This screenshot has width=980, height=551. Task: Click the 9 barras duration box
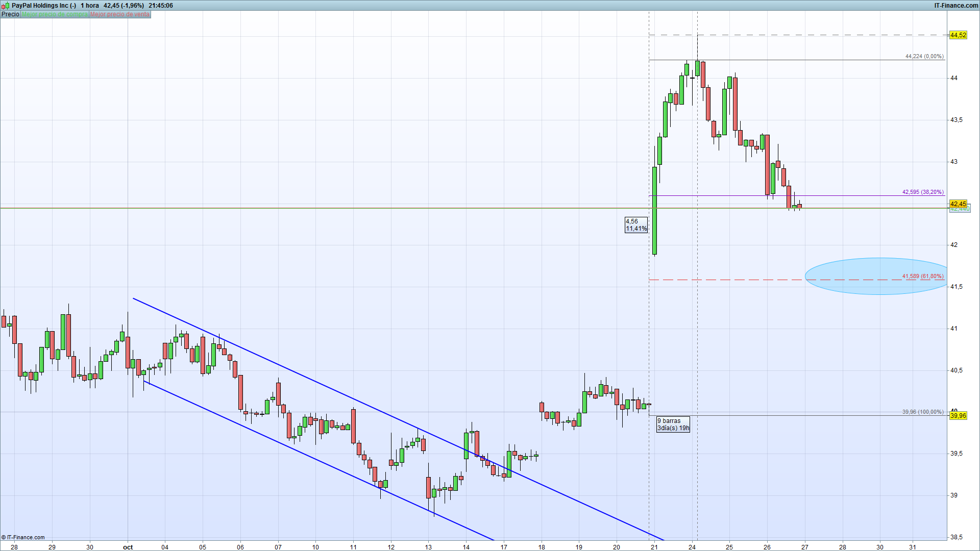(673, 424)
